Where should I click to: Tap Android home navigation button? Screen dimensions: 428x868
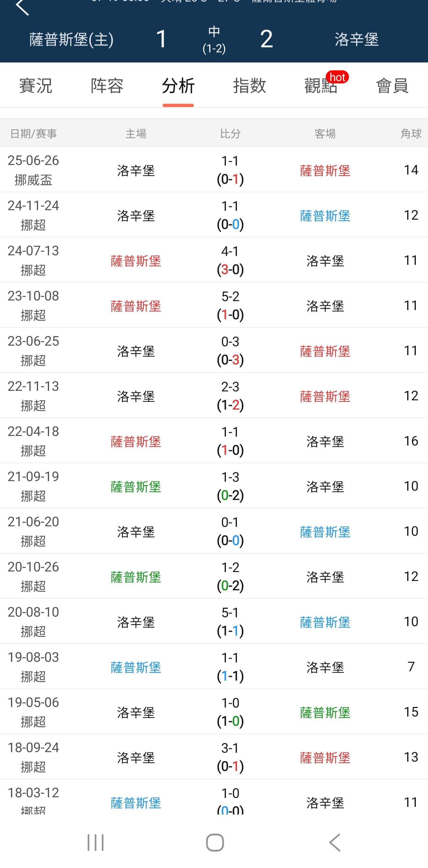pos(215,842)
